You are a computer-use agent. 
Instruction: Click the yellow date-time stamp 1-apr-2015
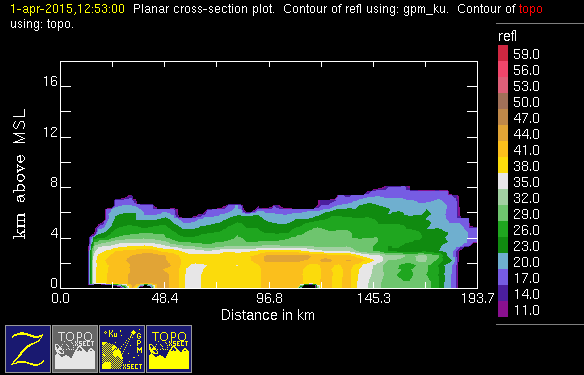[x=67, y=9]
